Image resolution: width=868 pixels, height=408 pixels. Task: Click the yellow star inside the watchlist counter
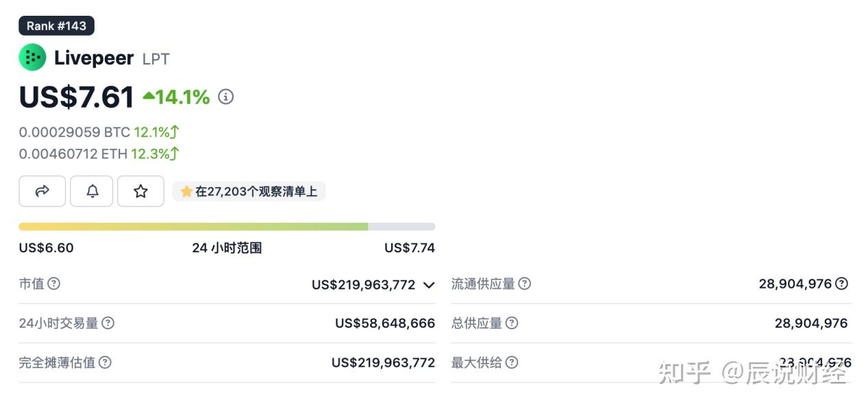click(187, 191)
